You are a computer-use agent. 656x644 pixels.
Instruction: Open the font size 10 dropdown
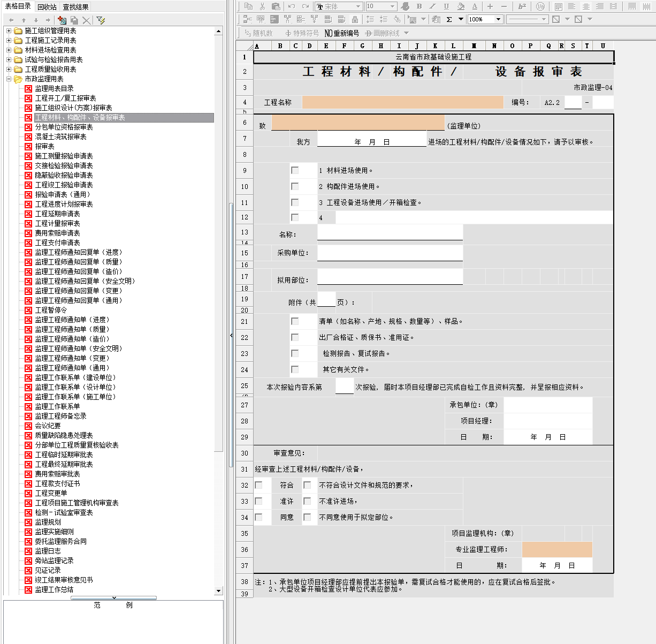[392, 6]
